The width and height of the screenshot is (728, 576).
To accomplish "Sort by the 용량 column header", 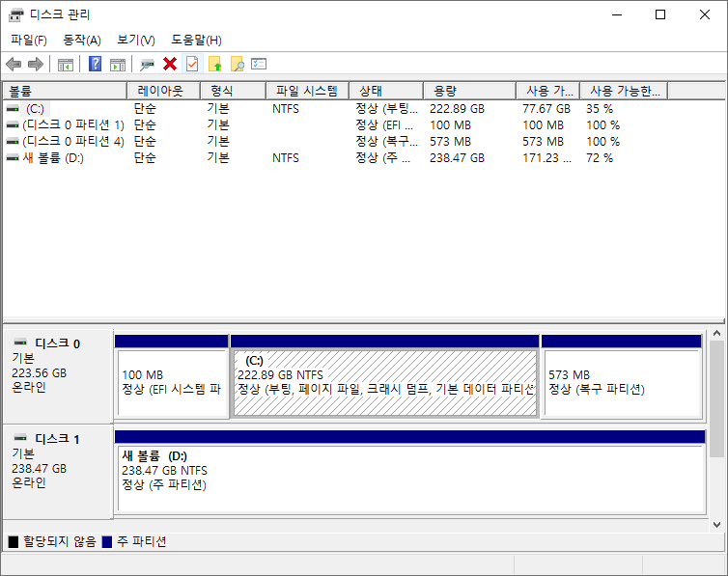I will click(470, 91).
